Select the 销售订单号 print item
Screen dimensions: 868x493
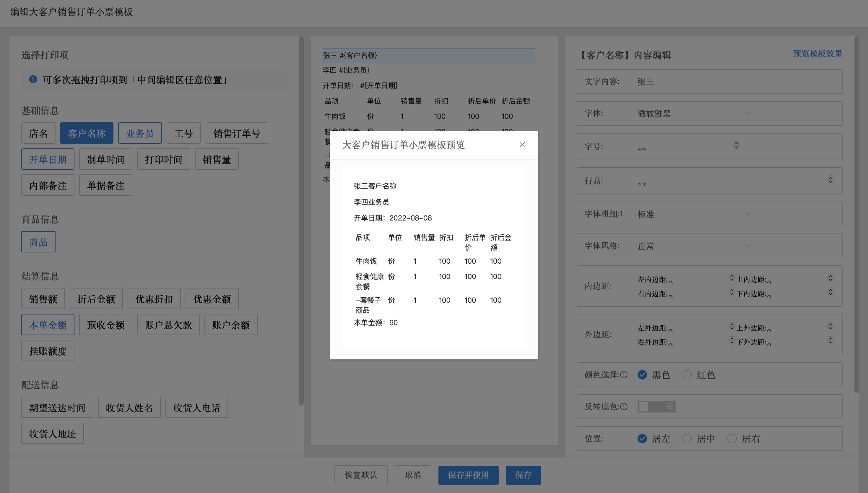237,133
